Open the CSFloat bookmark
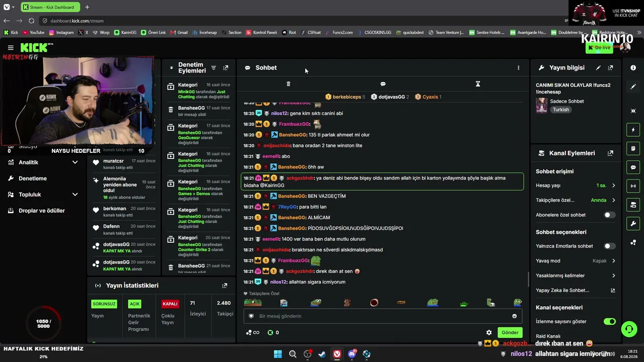 coord(311,33)
